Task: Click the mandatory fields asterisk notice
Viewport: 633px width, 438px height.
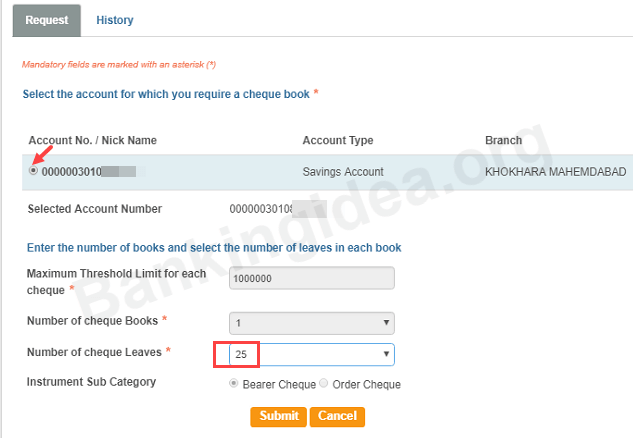Action: 119,65
